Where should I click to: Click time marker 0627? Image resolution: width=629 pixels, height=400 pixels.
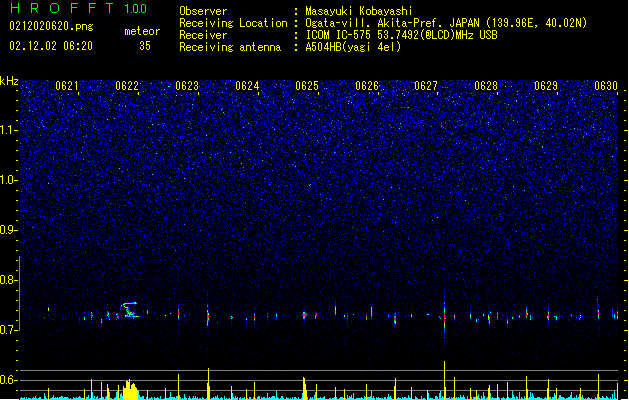click(426, 86)
